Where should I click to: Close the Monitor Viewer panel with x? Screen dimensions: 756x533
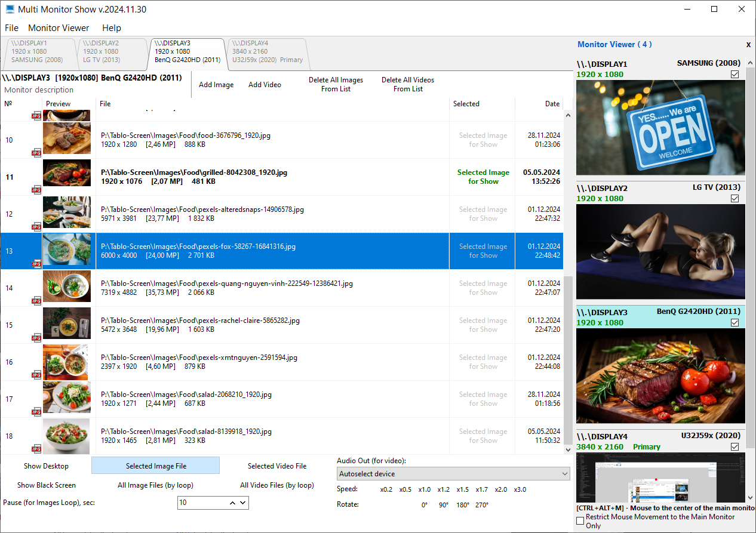748,45
